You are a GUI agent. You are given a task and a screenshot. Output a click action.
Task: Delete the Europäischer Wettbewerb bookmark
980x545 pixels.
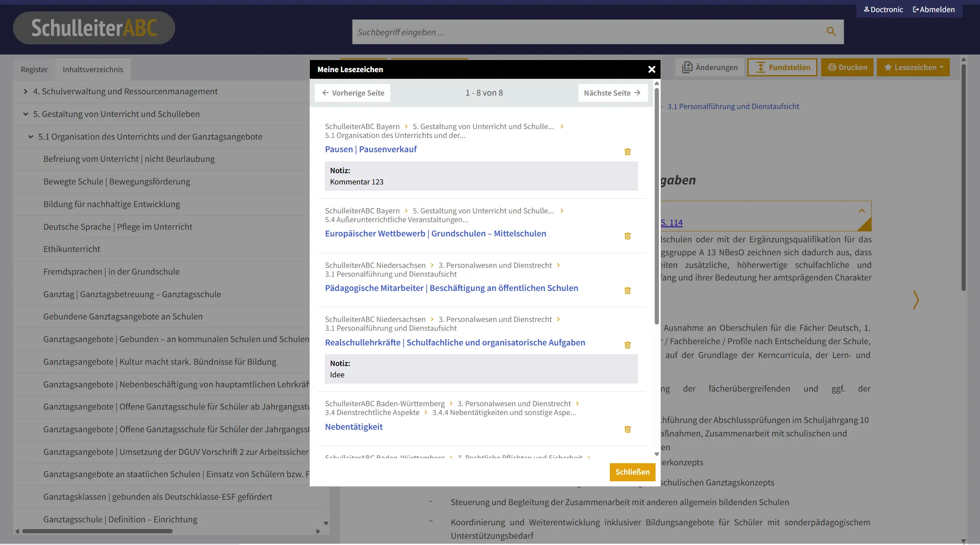627,236
